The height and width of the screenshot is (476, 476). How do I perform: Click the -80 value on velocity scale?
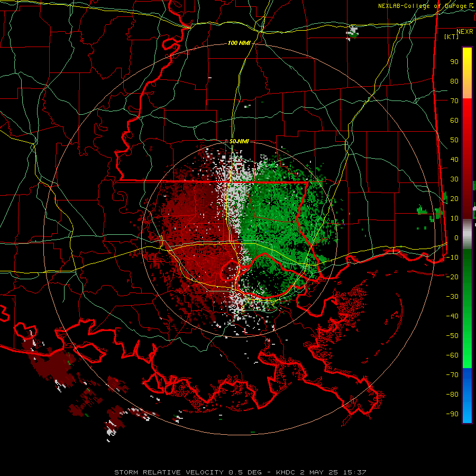click(x=452, y=395)
